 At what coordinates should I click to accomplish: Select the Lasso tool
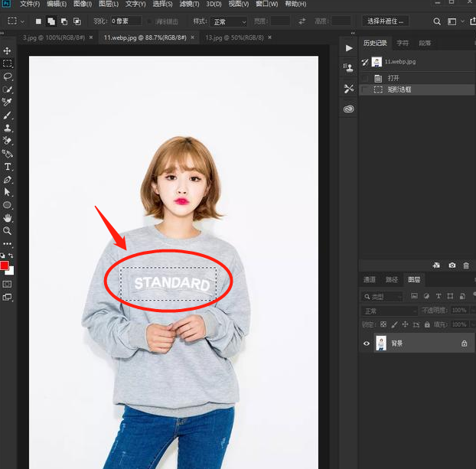click(8, 77)
